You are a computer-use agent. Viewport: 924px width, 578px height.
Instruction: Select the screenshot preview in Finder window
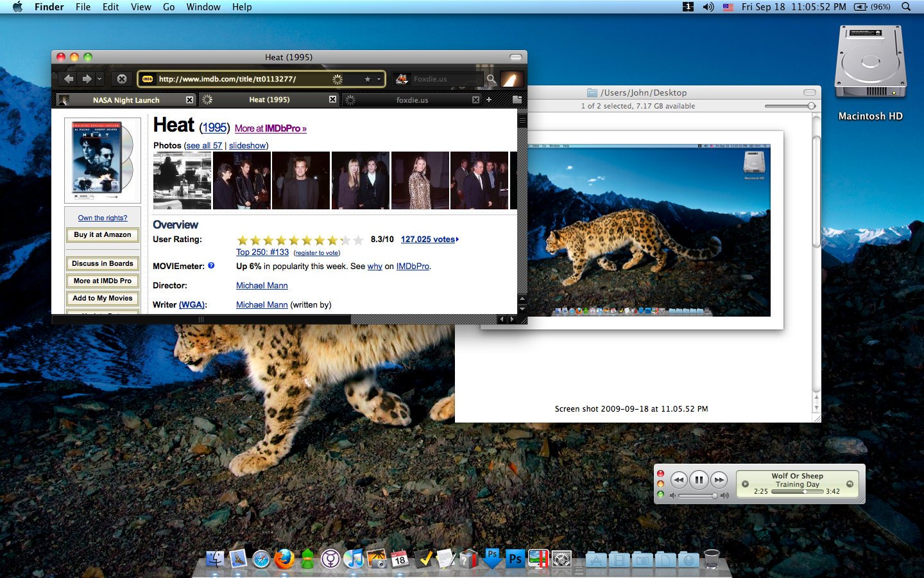[x=632, y=230]
